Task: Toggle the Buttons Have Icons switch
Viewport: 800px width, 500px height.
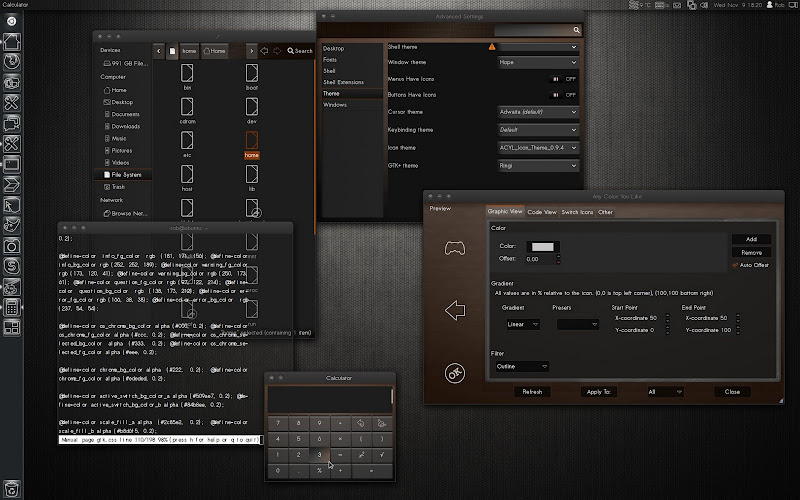Action: [562, 95]
